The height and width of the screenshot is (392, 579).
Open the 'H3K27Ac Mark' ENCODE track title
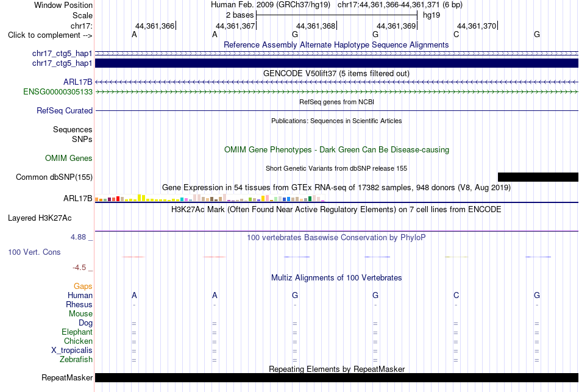tap(336, 210)
